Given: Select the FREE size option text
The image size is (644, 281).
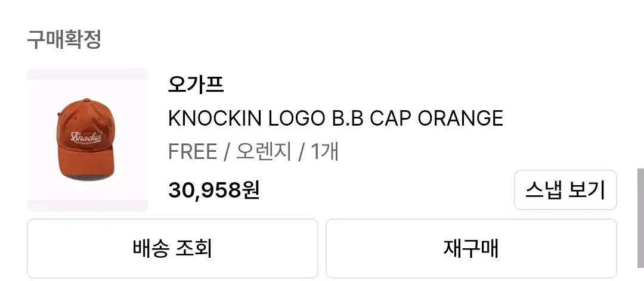Looking at the screenshot, I should tap(192, 152).
